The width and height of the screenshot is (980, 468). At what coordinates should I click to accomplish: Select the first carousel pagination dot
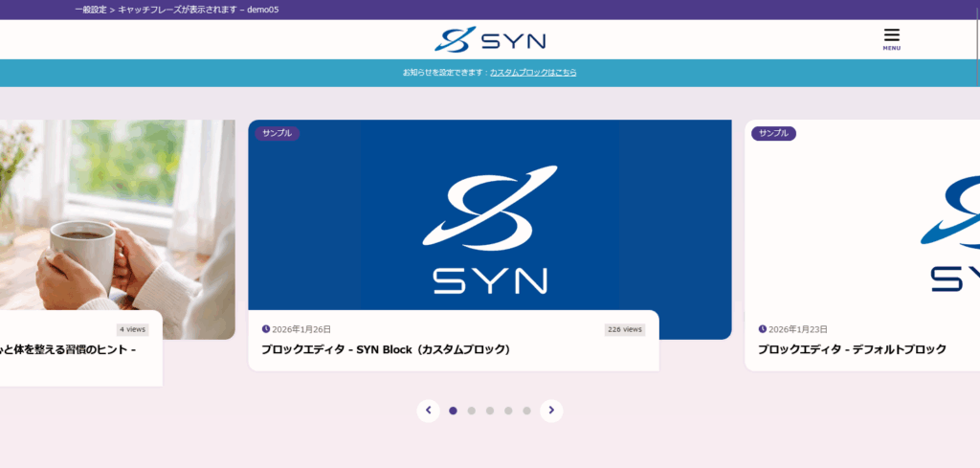[454, 411]
